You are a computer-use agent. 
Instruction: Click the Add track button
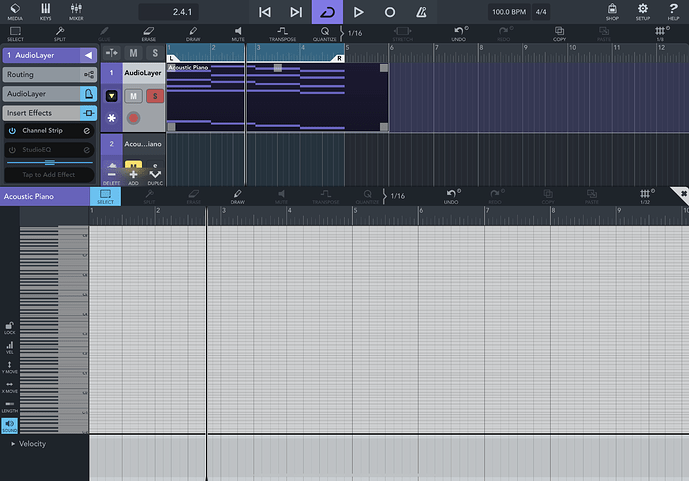(x=133, y=176)
